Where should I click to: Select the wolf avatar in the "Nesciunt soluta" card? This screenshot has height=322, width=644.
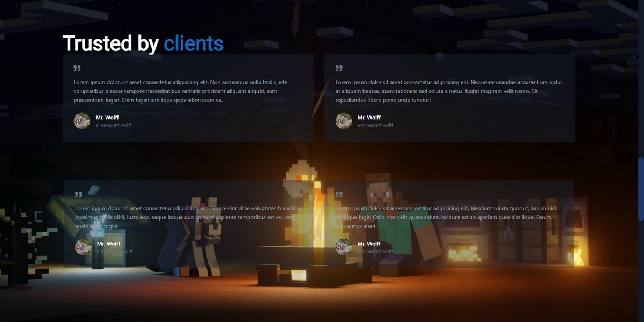point(344,247)
